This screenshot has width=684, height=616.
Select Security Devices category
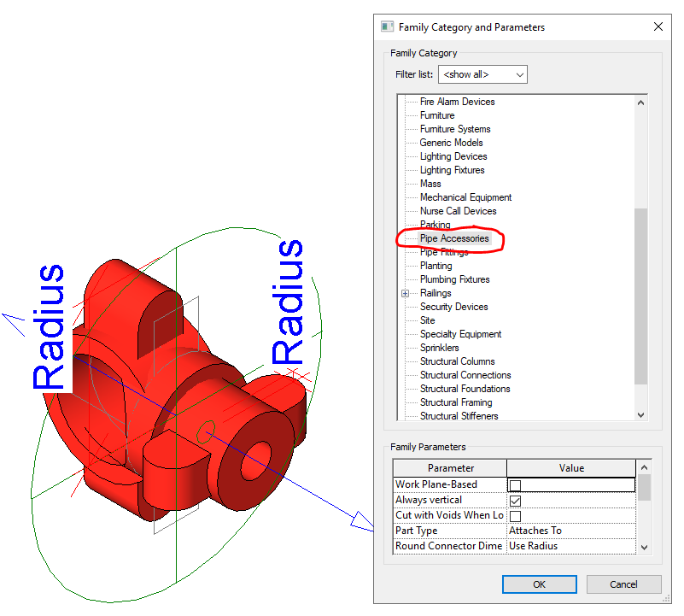click(x=453, y=307)
